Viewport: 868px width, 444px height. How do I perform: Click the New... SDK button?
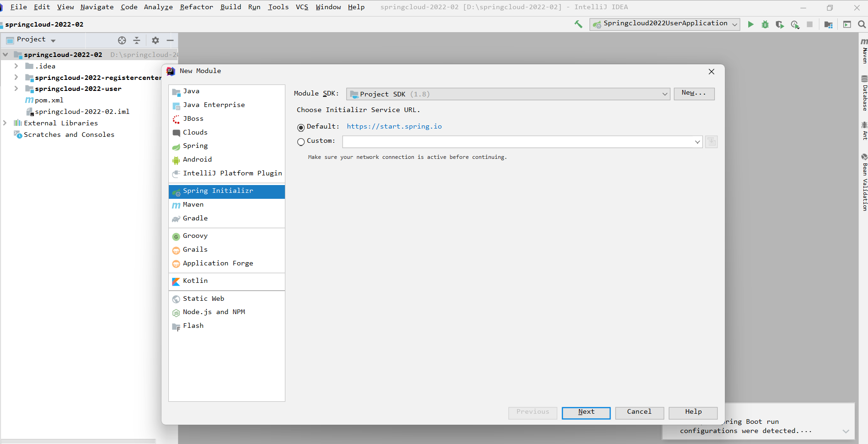click(x=694, y=94)
